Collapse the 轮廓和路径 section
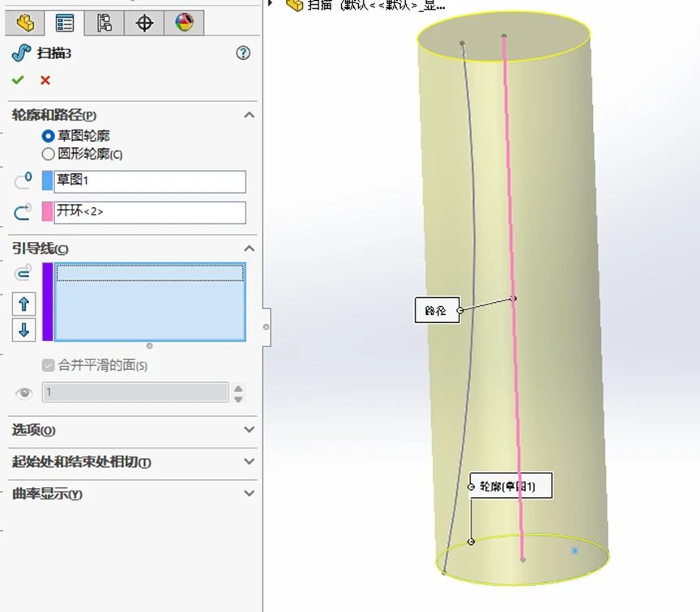700x612 pixels. coord(249,115)
